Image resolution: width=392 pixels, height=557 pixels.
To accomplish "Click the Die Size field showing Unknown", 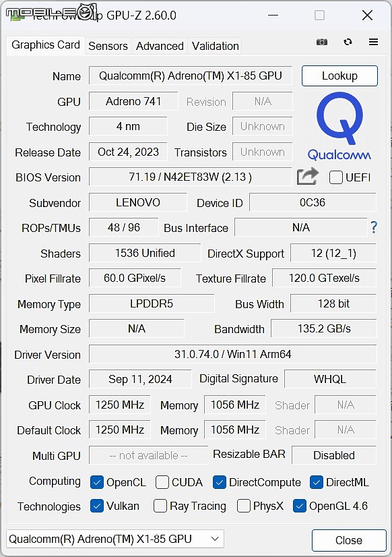I will [263, 126].
